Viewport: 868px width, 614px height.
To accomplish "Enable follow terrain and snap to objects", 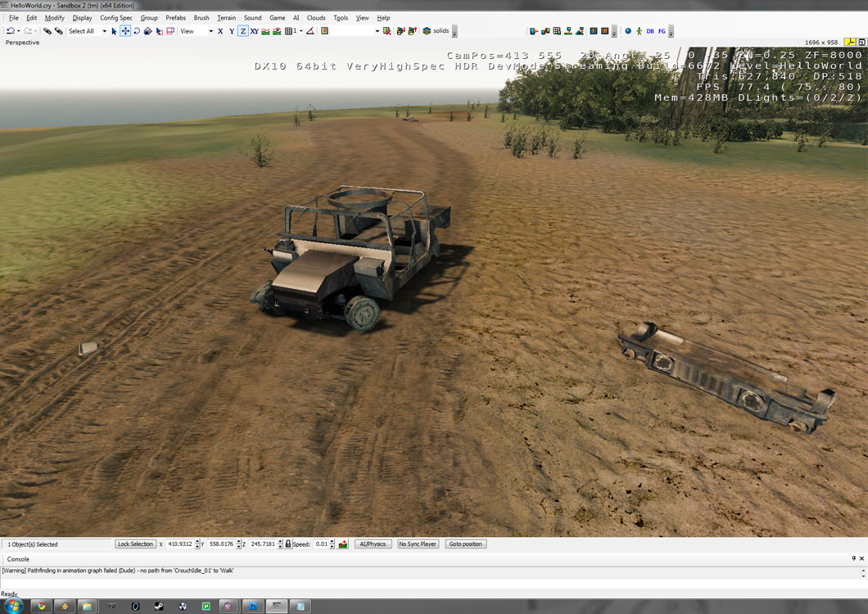I will click(277, 31).
